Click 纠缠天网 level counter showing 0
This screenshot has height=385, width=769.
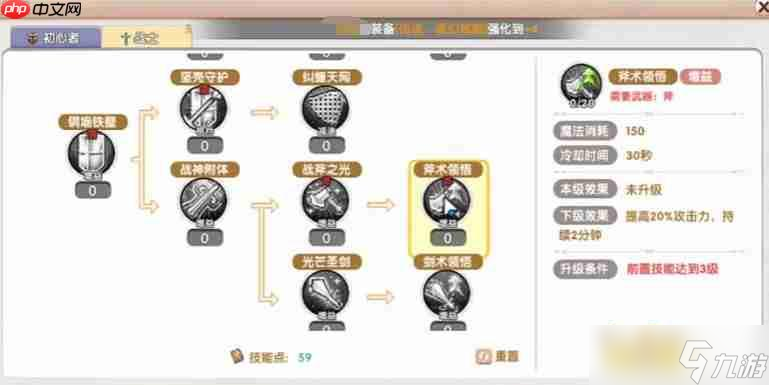point(327,146)
